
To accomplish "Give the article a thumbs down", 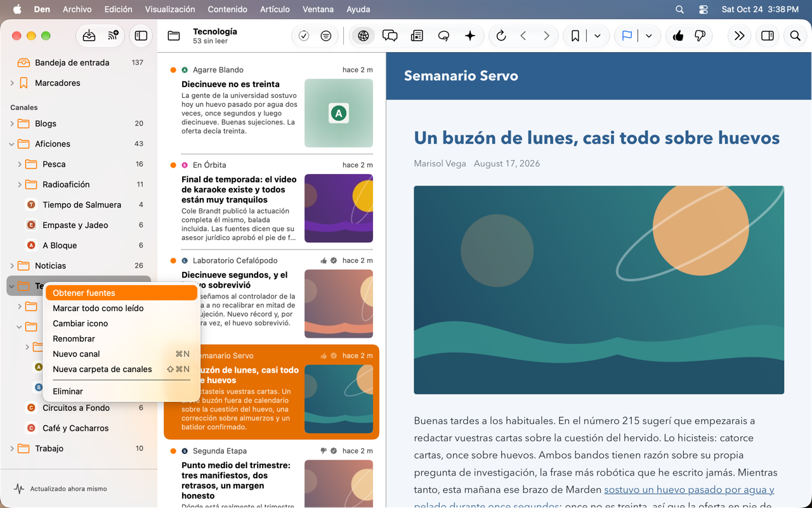I will 700,36.
